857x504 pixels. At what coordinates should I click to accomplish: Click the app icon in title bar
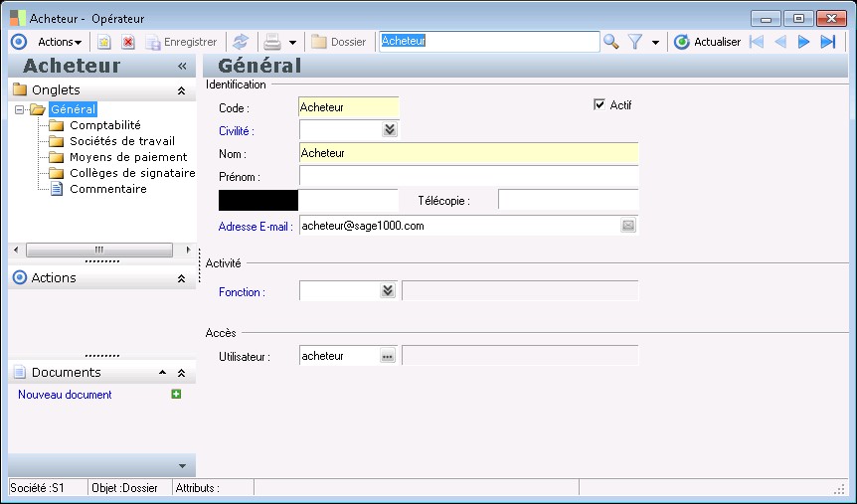[18, 18]
